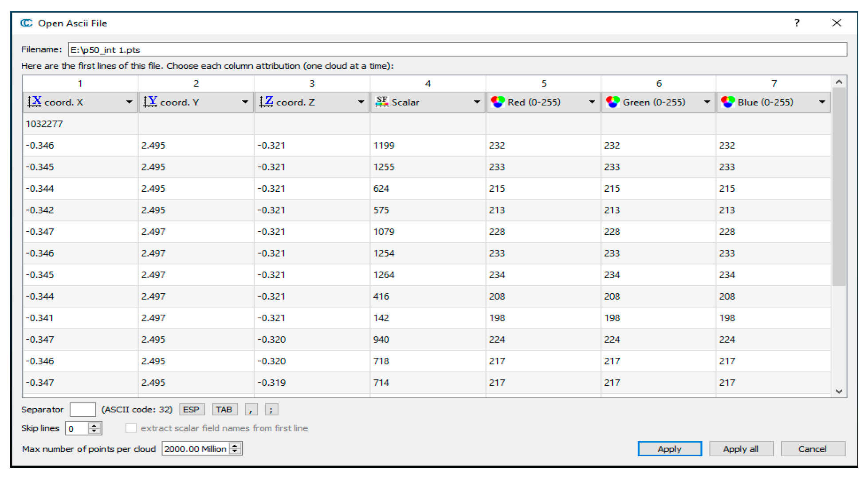The image size is (868, 478).
Task: Click the scroll down arrow of preview table
Action: (839, 391)
